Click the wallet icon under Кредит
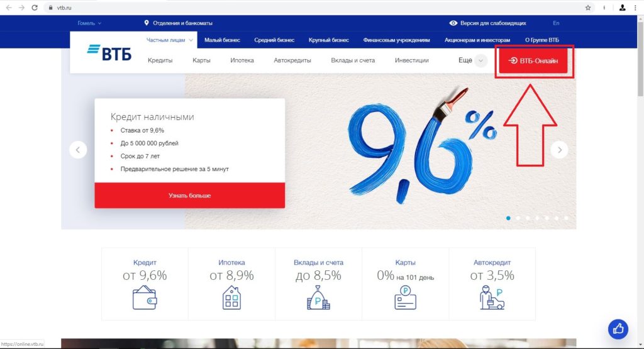 (145, 297)
